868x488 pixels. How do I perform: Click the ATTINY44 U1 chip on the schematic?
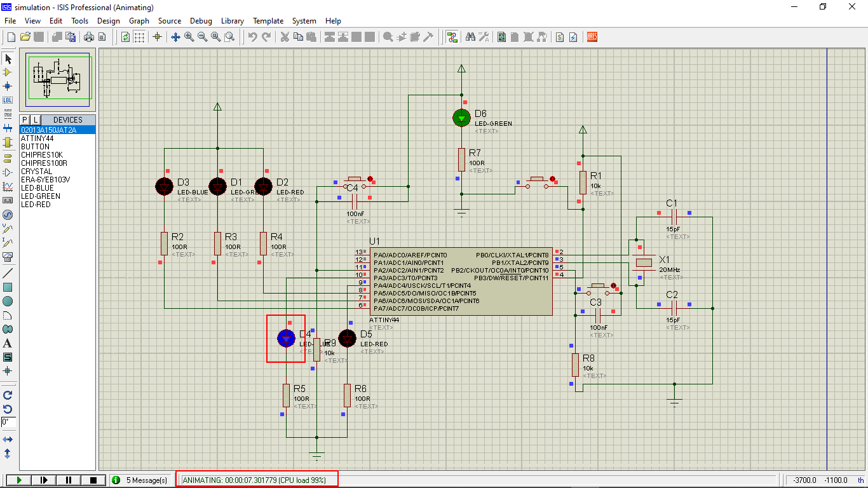point(461,281)
